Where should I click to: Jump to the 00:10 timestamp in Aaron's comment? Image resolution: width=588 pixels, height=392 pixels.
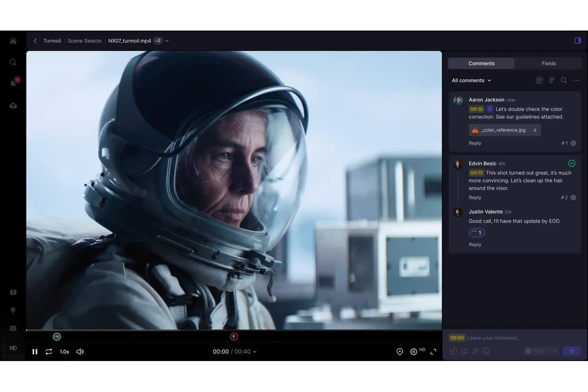(476, 109)
